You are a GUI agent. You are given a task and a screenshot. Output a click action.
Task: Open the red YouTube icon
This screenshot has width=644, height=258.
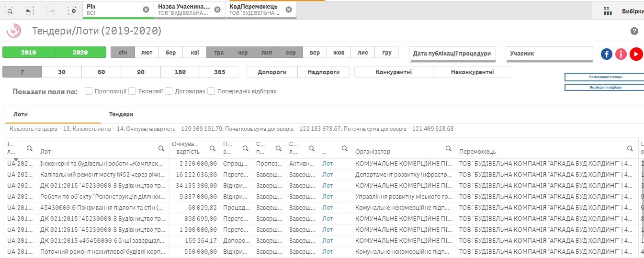point(636,54)
